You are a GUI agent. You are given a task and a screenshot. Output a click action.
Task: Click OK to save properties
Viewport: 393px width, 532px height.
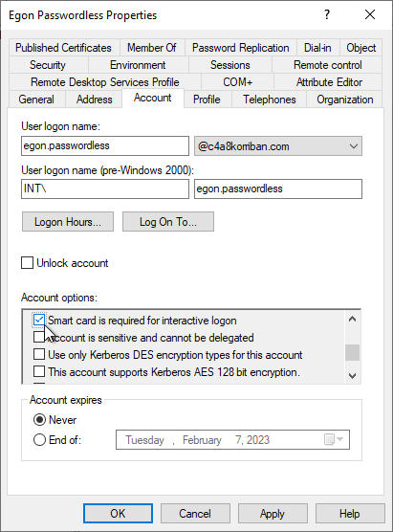tap(118, 513)
